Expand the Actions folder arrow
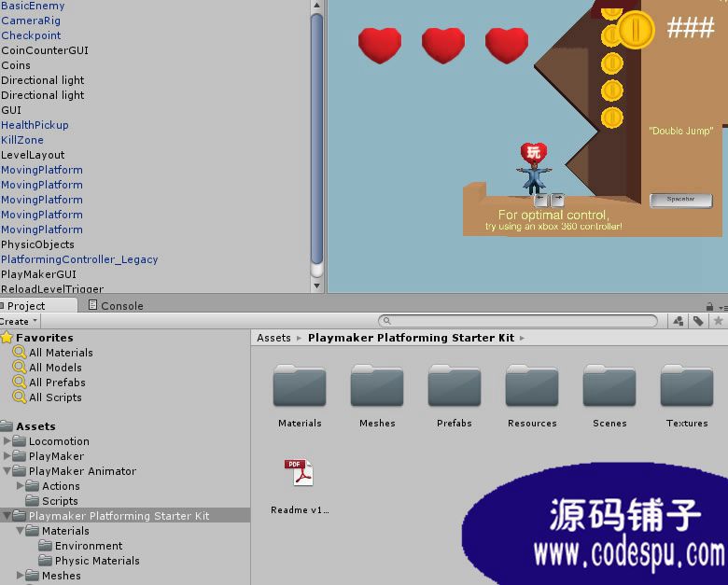 20,486
